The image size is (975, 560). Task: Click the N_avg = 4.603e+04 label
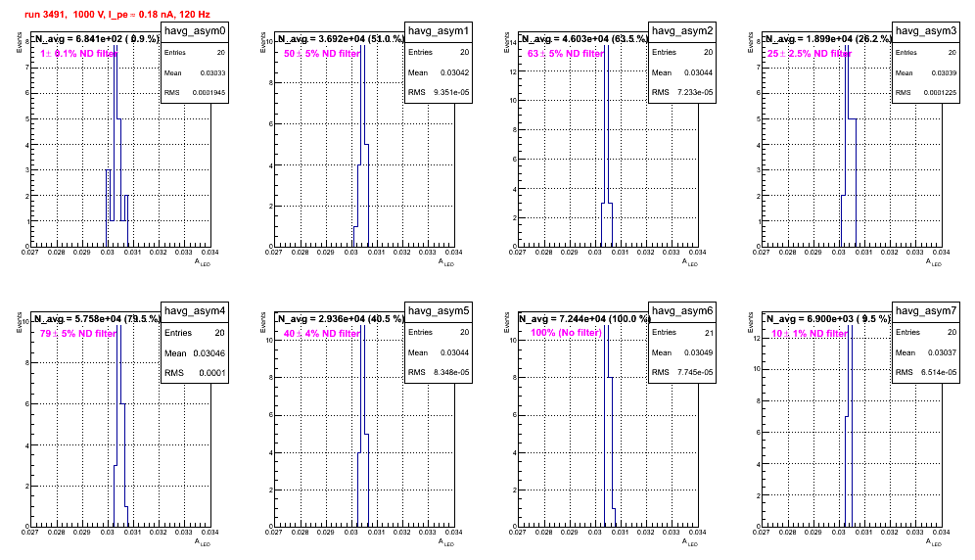pos(584,38)
